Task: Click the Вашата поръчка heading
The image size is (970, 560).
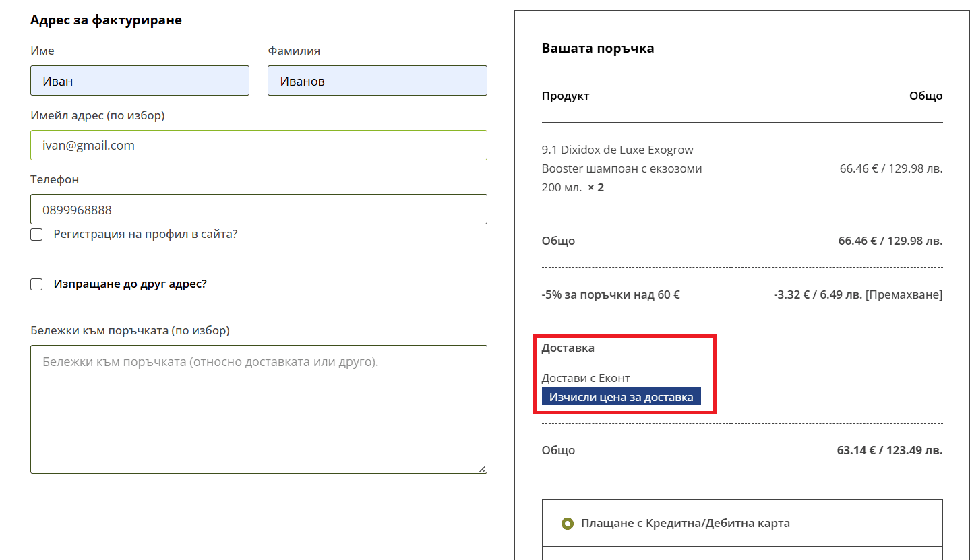Action: click(598, 49)
